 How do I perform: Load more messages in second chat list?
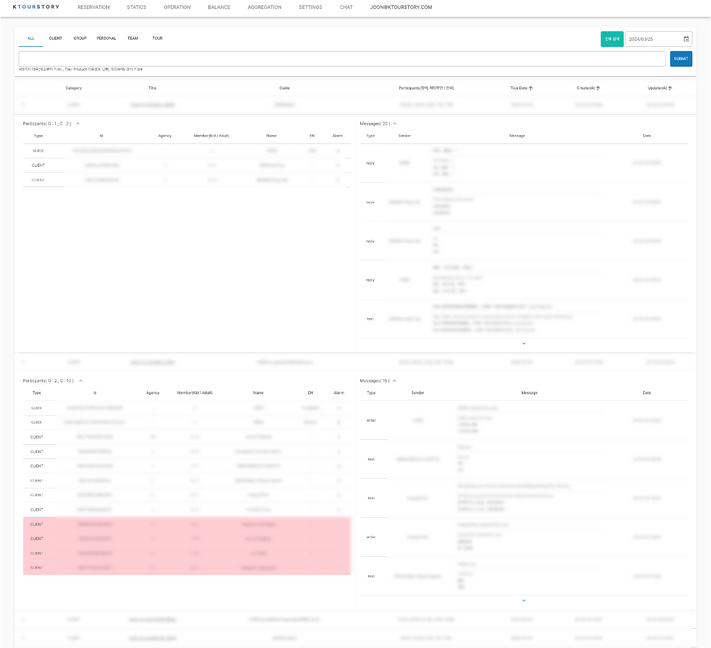[523, 600]
